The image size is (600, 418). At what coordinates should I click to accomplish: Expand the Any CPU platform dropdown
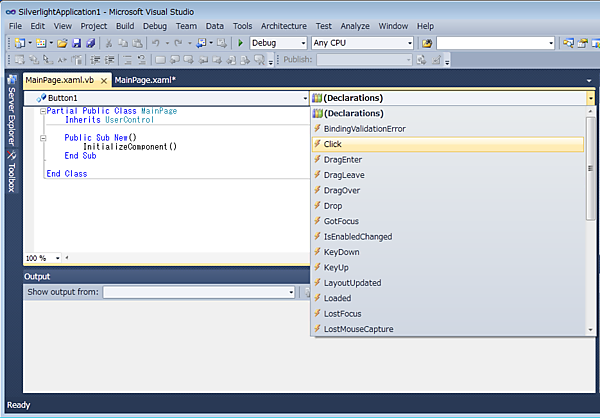pyautogui.click(x=408, y=43)
